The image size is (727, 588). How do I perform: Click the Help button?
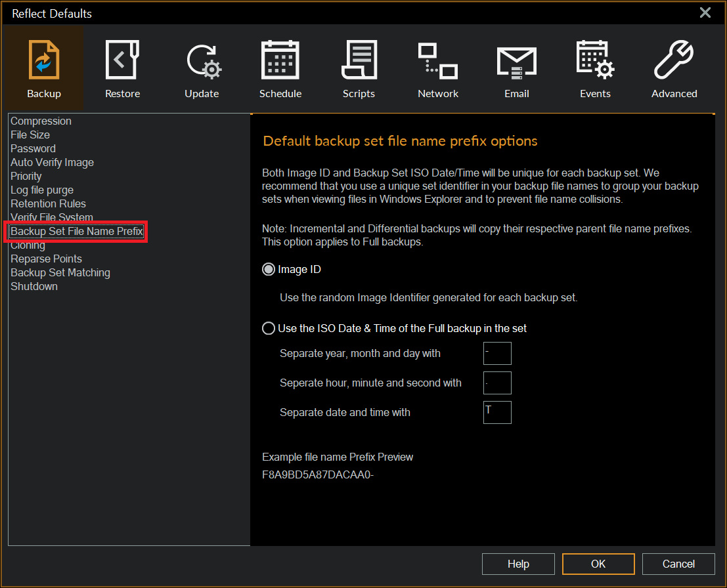click(518, 564)
